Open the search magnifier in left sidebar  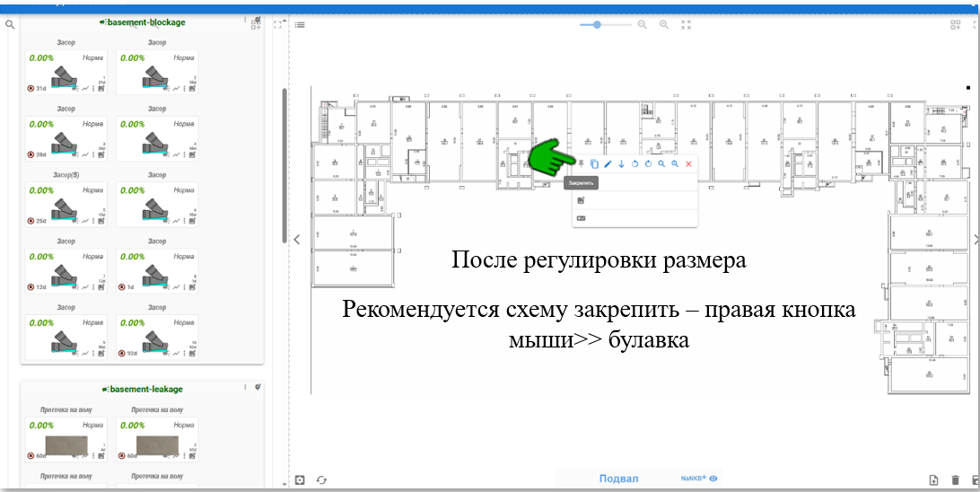tap(9, 25)
